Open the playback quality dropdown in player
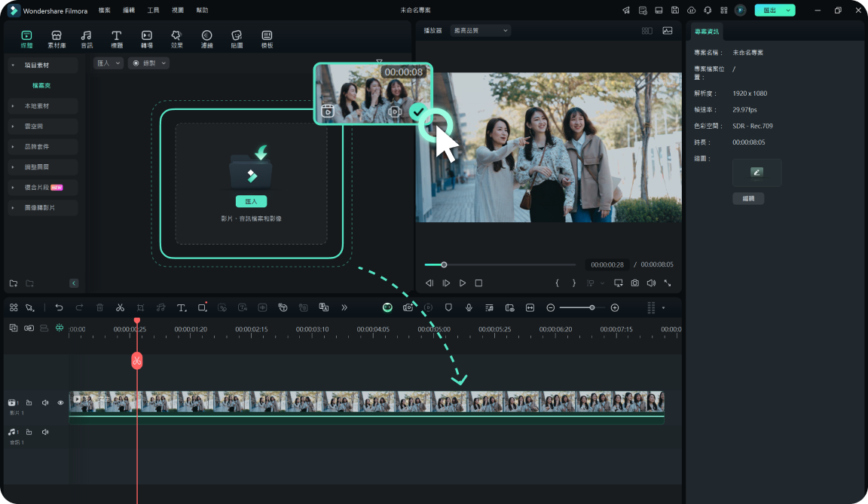 pos(480,31)
